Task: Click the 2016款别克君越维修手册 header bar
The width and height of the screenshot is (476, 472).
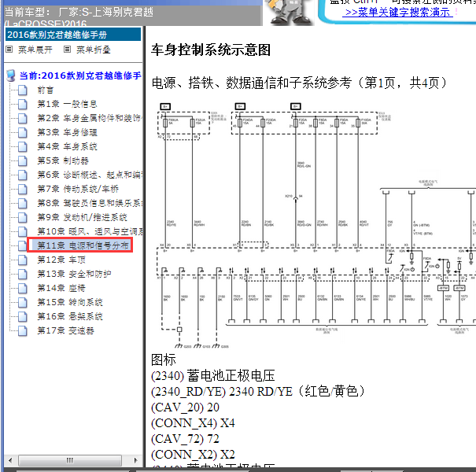Action: (73, 35)
